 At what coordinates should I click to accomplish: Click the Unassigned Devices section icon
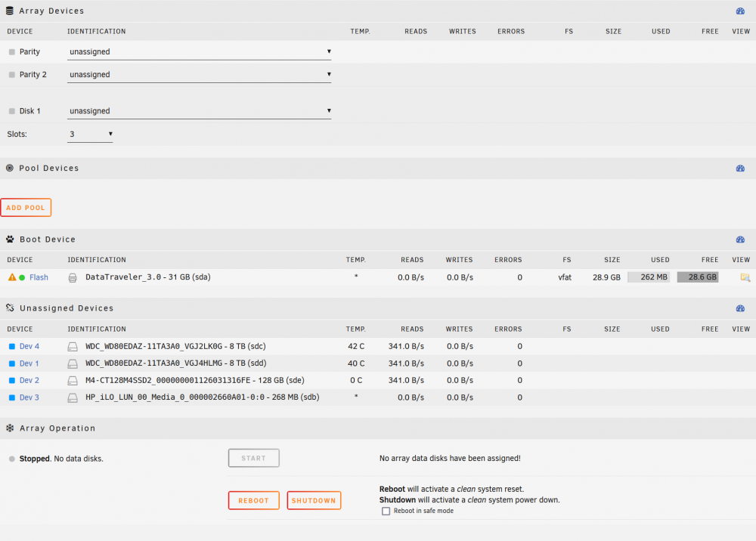pyautogui.click(x=10, y=308)
